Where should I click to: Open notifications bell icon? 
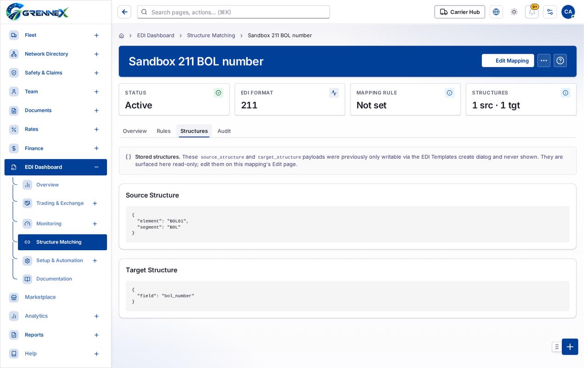[x=532, y=12]
